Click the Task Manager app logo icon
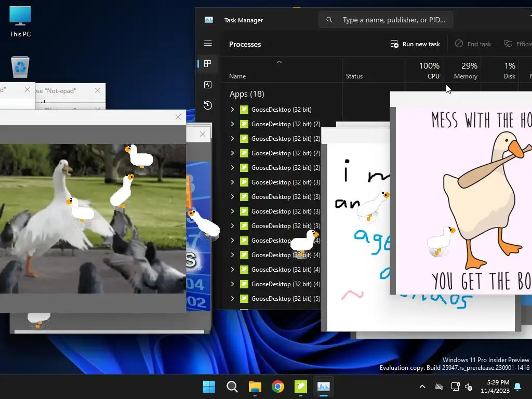The width and height of the screenshot is (532, 399). click(209, 20)
